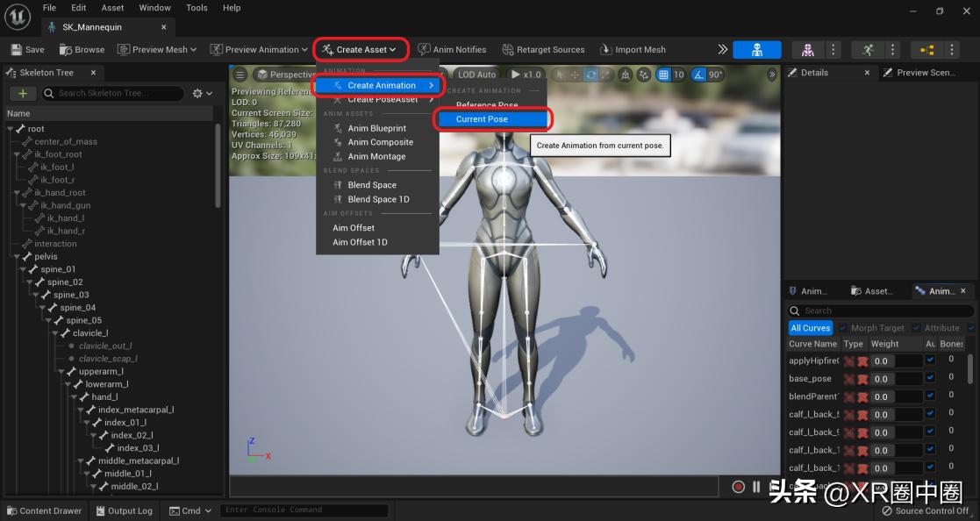
Task: Open viewport hamburger options menu
Action: (x=240, y=75)
